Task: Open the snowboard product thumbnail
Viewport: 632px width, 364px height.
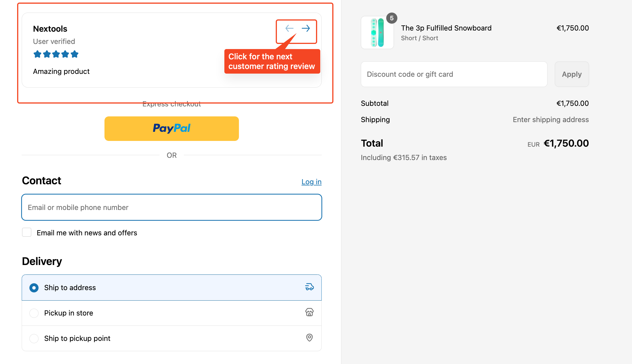Action: click(x=377, y=33)
